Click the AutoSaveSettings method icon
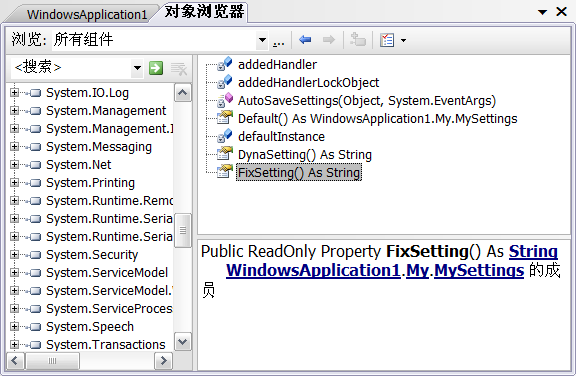576x376 pixels. [224, 100]
